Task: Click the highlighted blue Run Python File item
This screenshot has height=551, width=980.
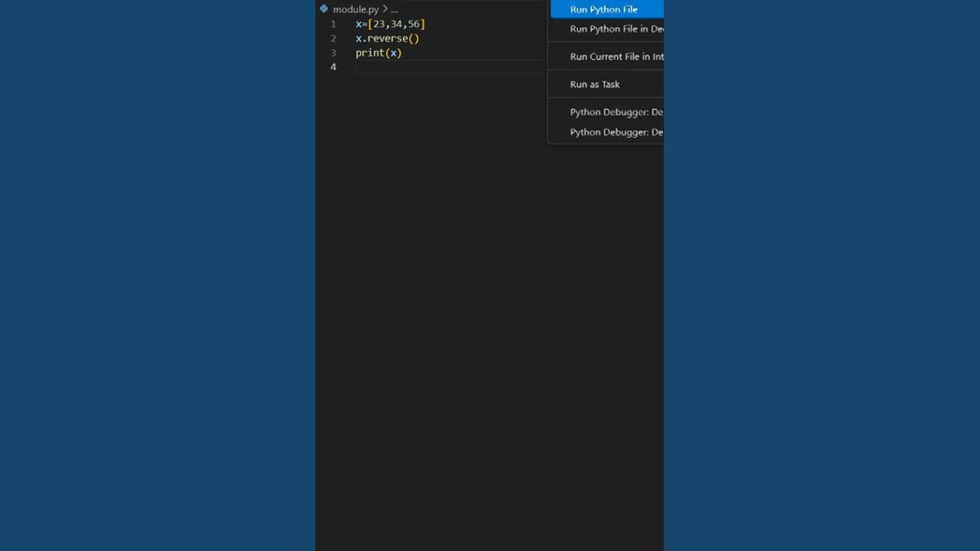Action: click(x=606, y=8)
